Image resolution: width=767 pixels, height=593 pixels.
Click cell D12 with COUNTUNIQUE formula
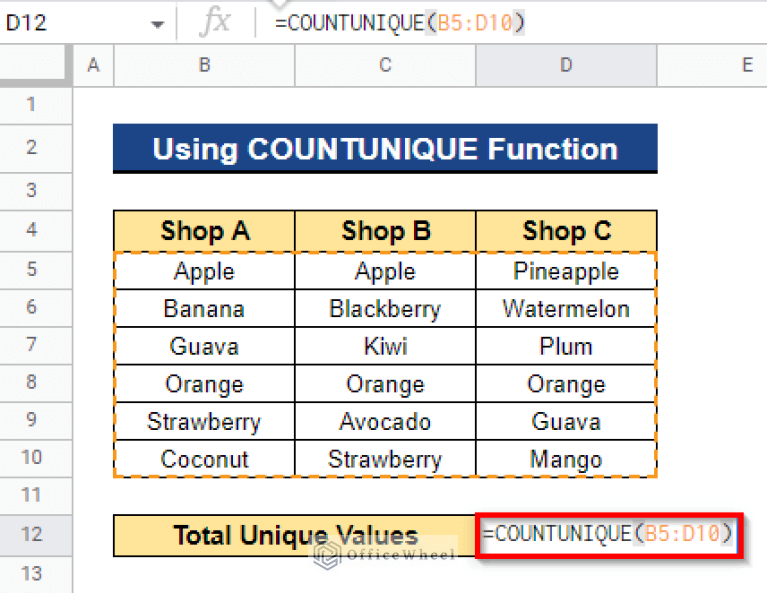tap(610, 535)
